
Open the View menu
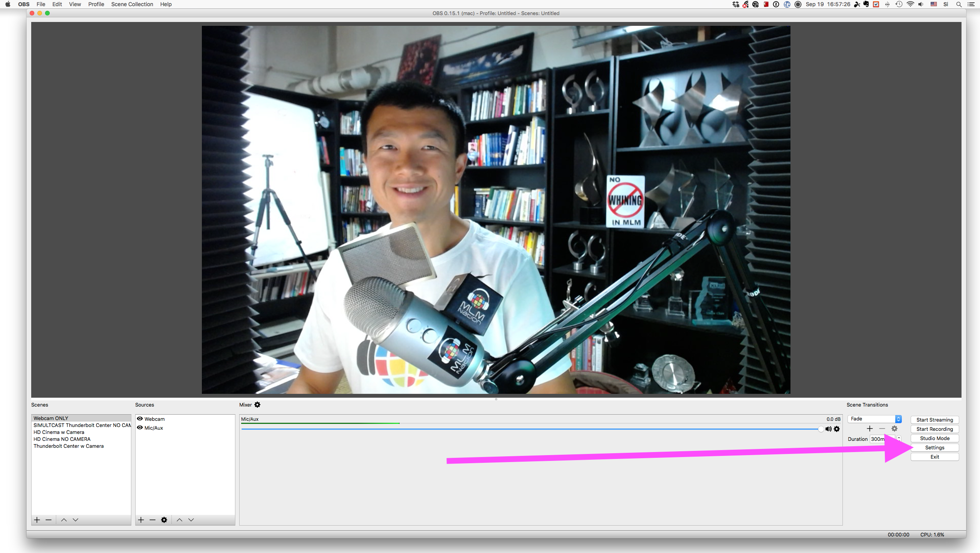74,5
